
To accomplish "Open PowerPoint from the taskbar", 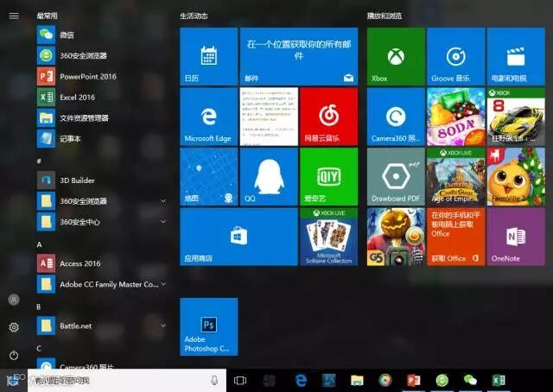I will [x=413, y=381].
